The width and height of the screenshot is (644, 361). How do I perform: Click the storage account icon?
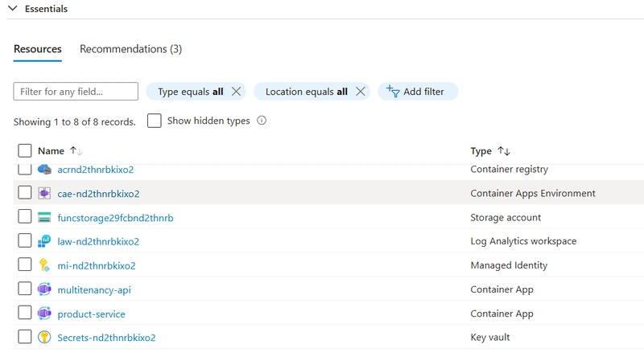point(44,217)
